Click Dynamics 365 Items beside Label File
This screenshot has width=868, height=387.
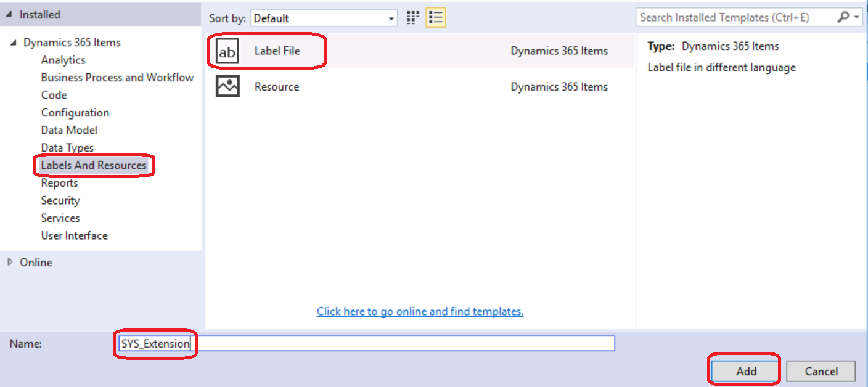coord(559,51)
